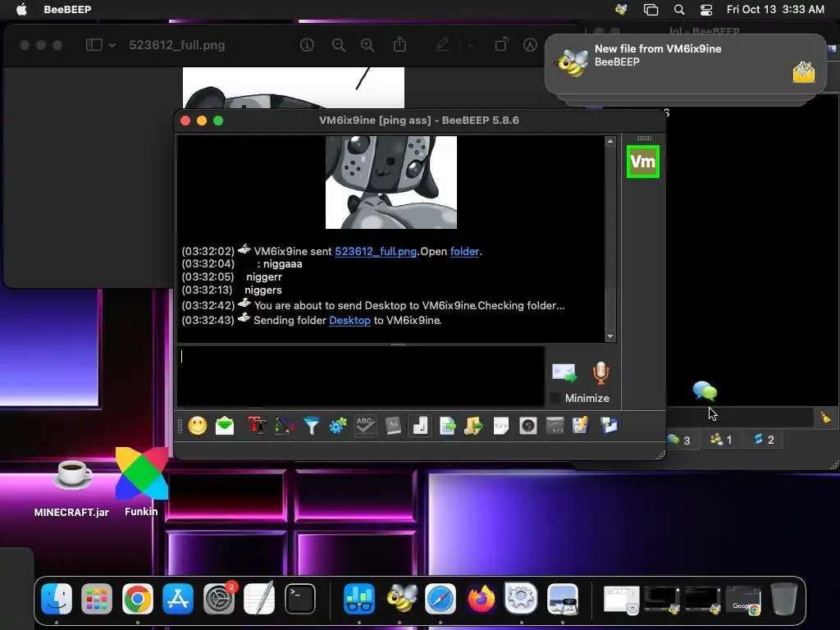Click the Stage Manager windows menu bar icon

click(x=651, y=9)
